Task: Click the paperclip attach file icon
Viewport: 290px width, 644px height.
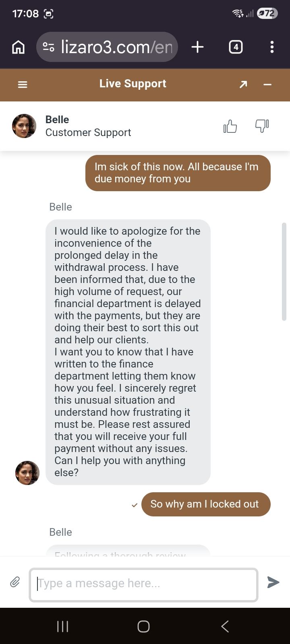Action: [x=15, y=582]
